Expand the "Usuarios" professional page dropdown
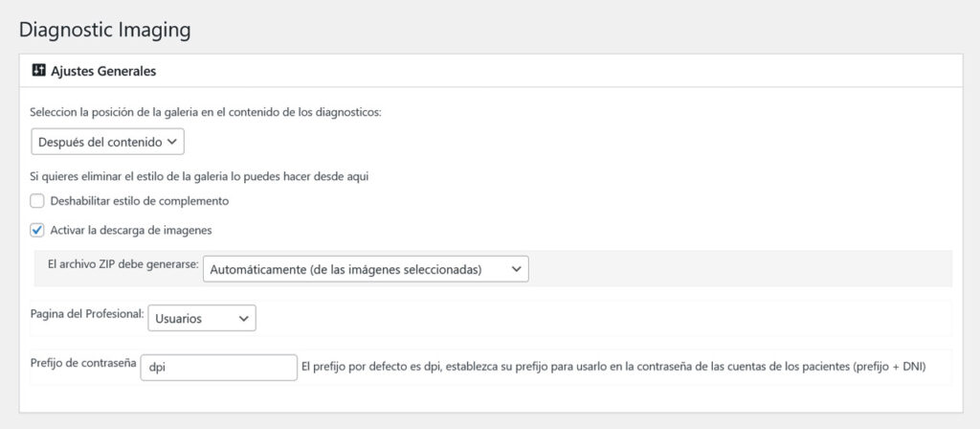980x429 pixels. pyautogui.click(x=202, y=318)
